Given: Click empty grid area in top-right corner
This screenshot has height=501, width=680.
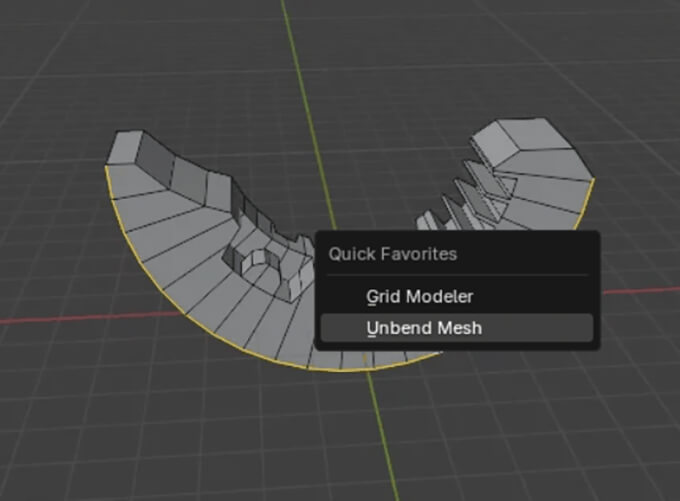Looking at the screenshot, I should (x=620, y=50).
